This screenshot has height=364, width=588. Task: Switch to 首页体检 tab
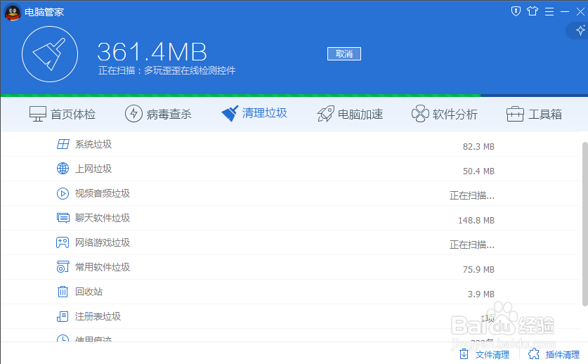tap(63, 114)
